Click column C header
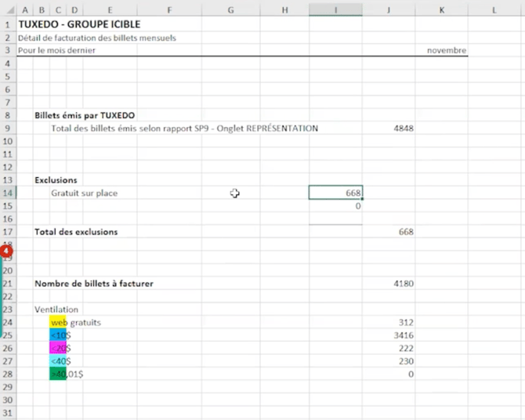The width and height of the screenshot is (525, 420). point(58,10)
